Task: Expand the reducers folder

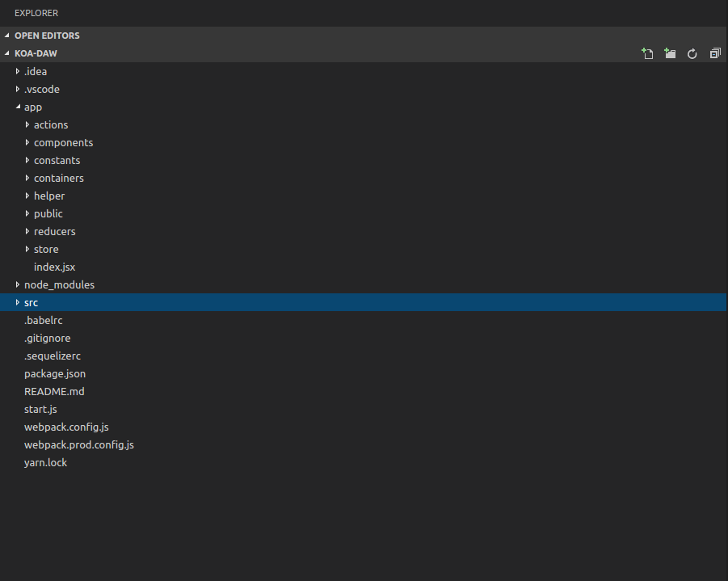Action: point(54,231)
